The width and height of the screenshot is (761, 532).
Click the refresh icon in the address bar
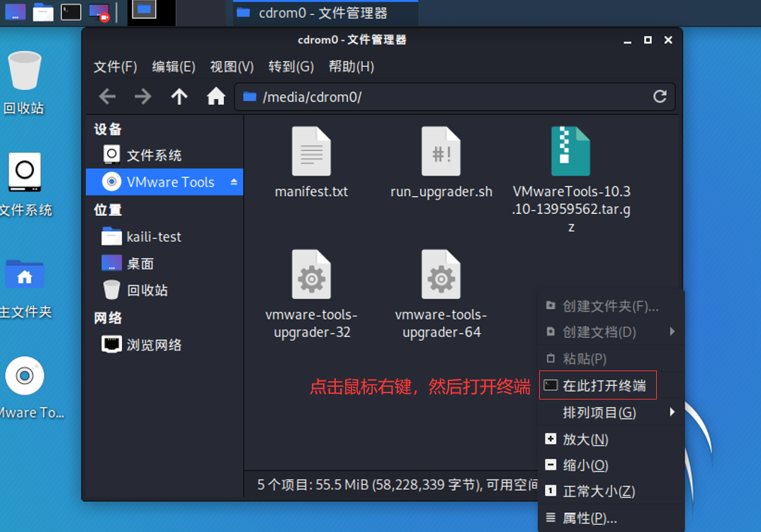click(x=660, y=97)
